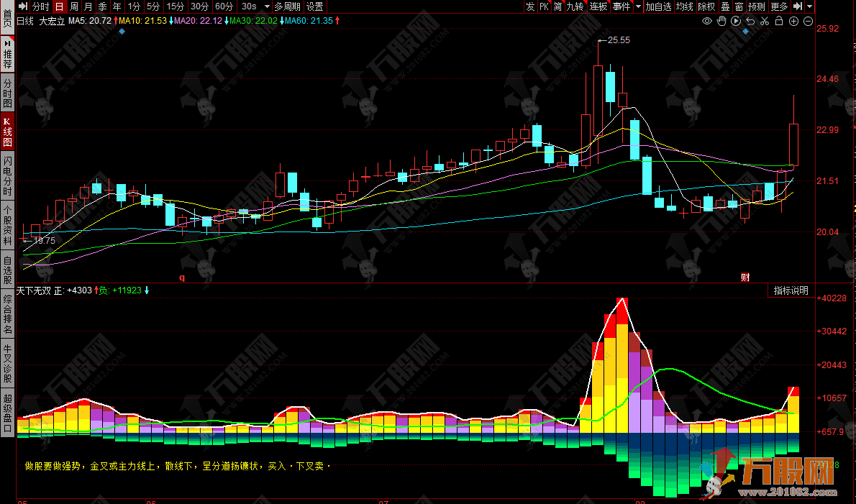856x504 pixels.
Task: Switch chart to 5分 period
Action: tap(153, 6)
